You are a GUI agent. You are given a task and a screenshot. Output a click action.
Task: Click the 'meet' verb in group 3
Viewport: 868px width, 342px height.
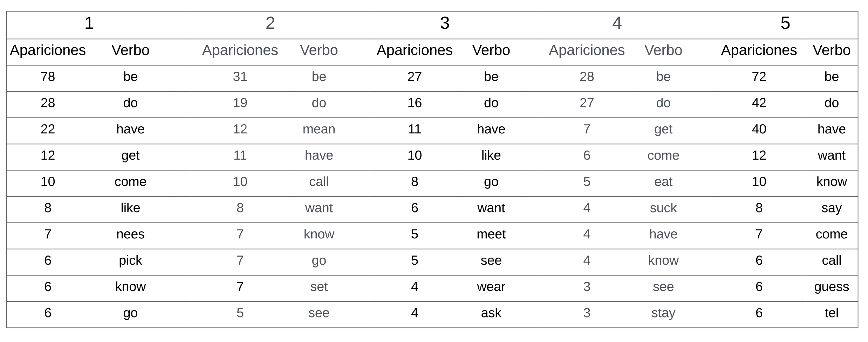[491, 234]
